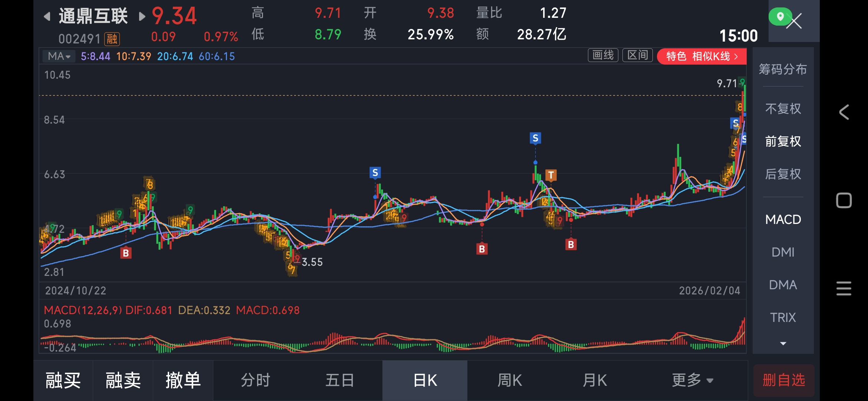
Task: Tap 删自选 to remove from watchlist
Action: point(783,380)
